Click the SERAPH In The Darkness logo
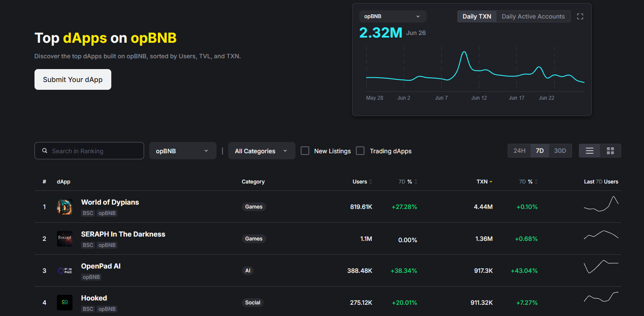Image resolution: width=644 pixels, height=316 pixels. [x=65, y=239]
